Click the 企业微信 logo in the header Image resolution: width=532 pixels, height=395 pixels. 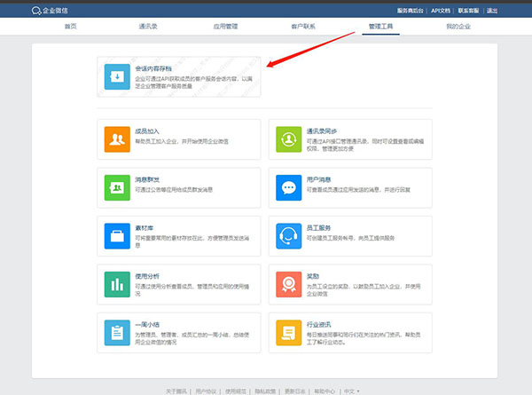(x=50, y=11)
